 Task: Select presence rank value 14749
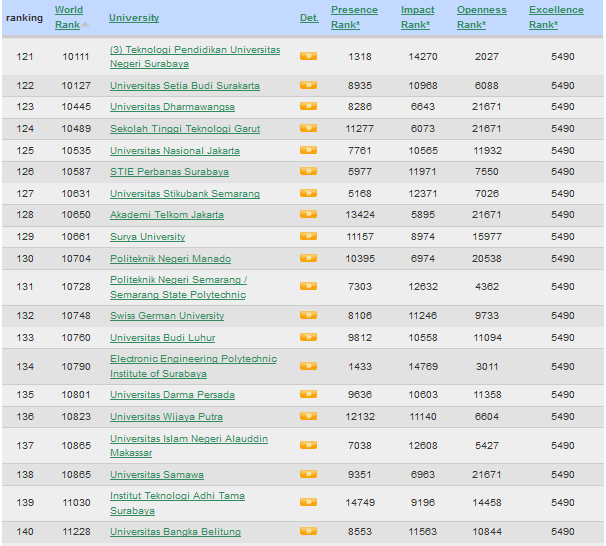click(x=360, y=503)
